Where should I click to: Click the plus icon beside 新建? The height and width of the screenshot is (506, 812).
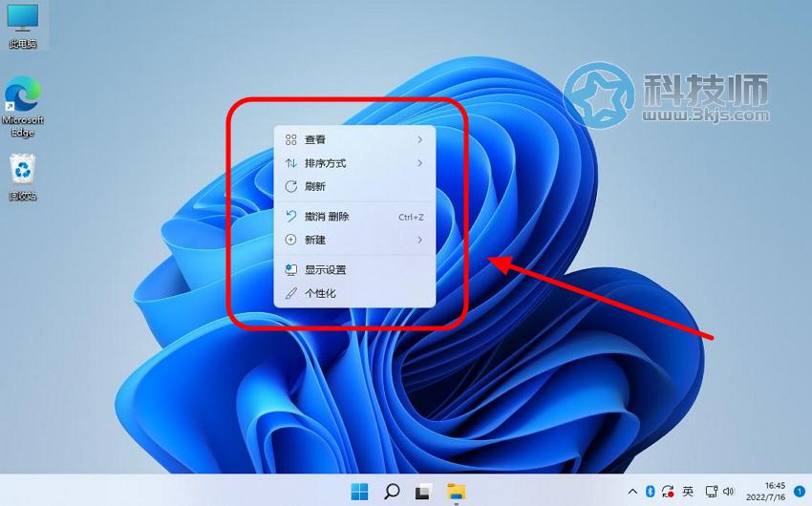[x=291, y=240]
